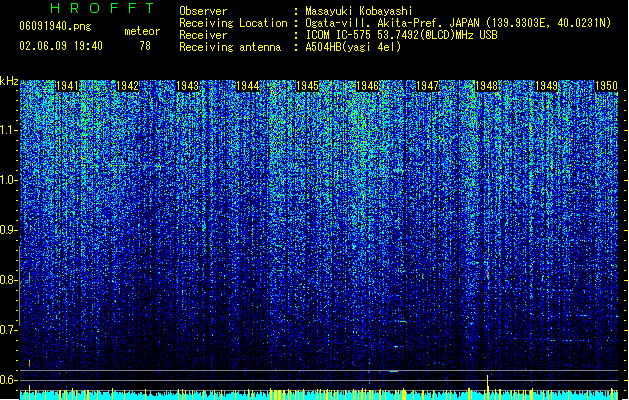This screenshot has width=629, height=400.
Task: Click the Receiving Location label
Action: coord(233,23)
